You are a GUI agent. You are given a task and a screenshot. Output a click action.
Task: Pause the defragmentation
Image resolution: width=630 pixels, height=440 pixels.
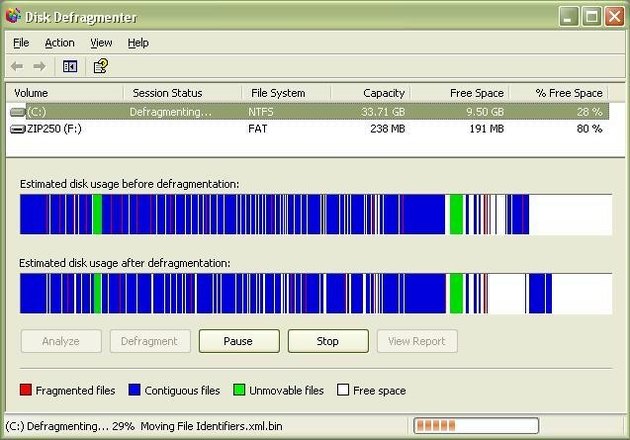(239, 341)
